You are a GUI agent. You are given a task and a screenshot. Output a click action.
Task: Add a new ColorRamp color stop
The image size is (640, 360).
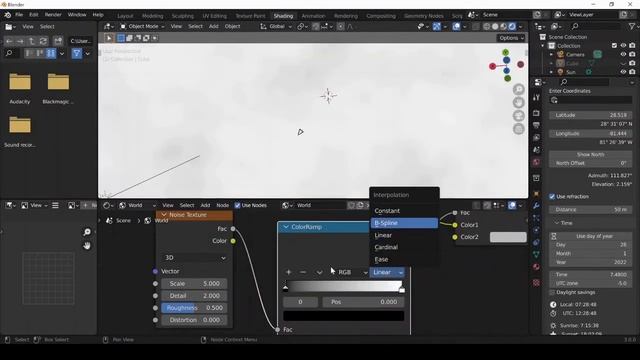[289, 272]
